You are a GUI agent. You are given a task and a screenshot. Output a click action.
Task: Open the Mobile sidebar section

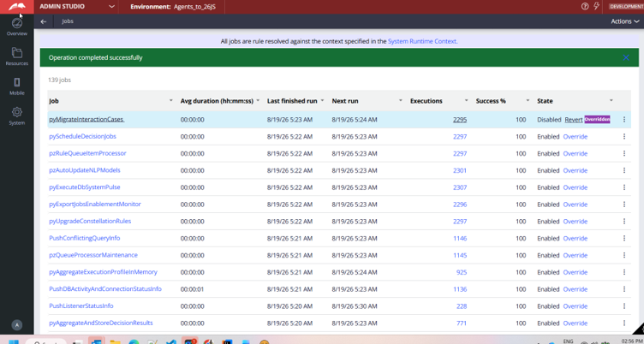coord(17,86)
